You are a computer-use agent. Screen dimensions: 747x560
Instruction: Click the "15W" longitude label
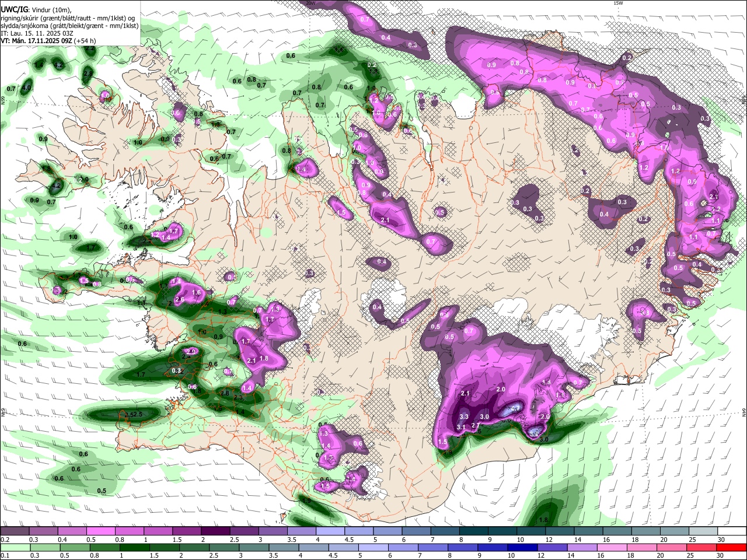pos(618,3)
